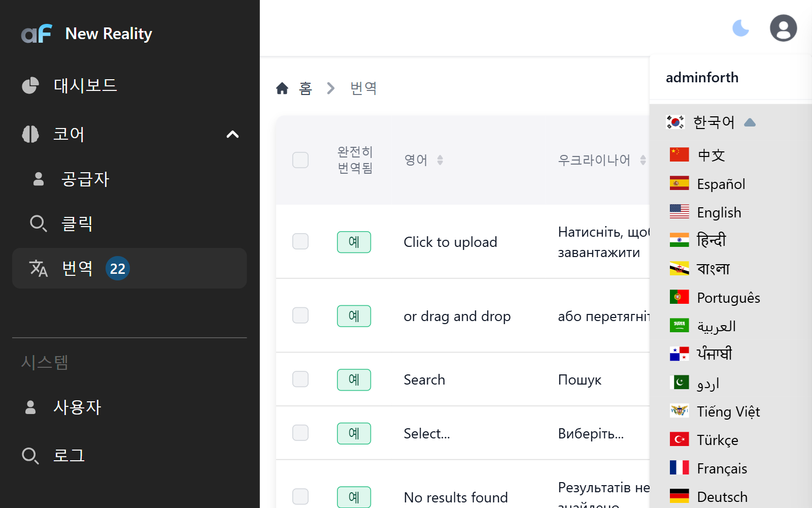The height and width of the screenshot is (508, 812).
Task: Click the af New Reality logo
Action: [x=86, y=34]
